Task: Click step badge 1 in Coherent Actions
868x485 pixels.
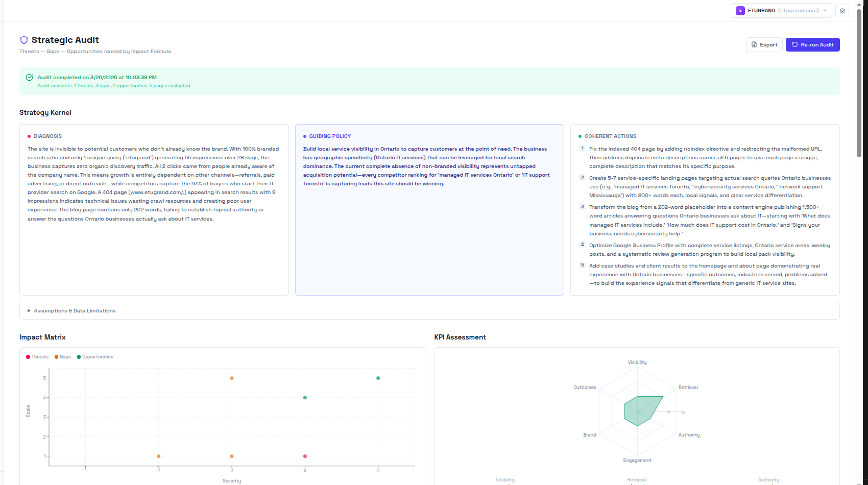Action: click(x=582, y=148)
